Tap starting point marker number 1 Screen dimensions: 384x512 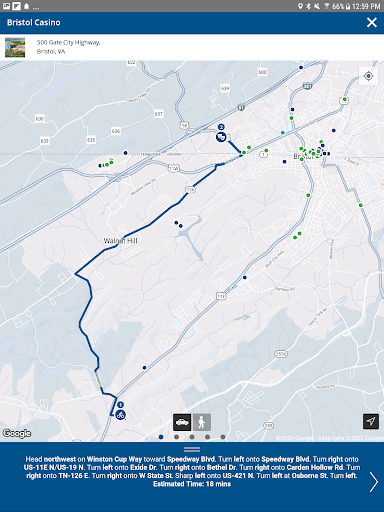point(120,415)
